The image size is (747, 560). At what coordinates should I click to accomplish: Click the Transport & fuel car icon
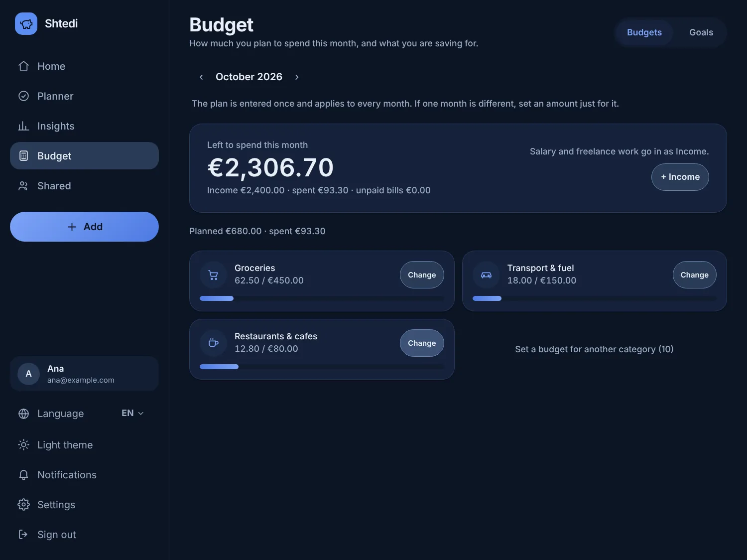click(486, 275)
